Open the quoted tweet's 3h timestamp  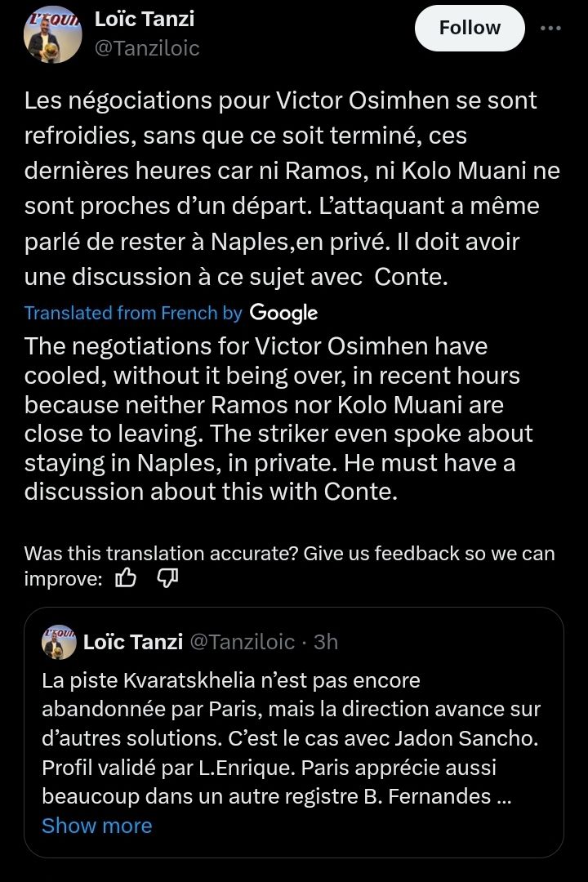(325, 642)
